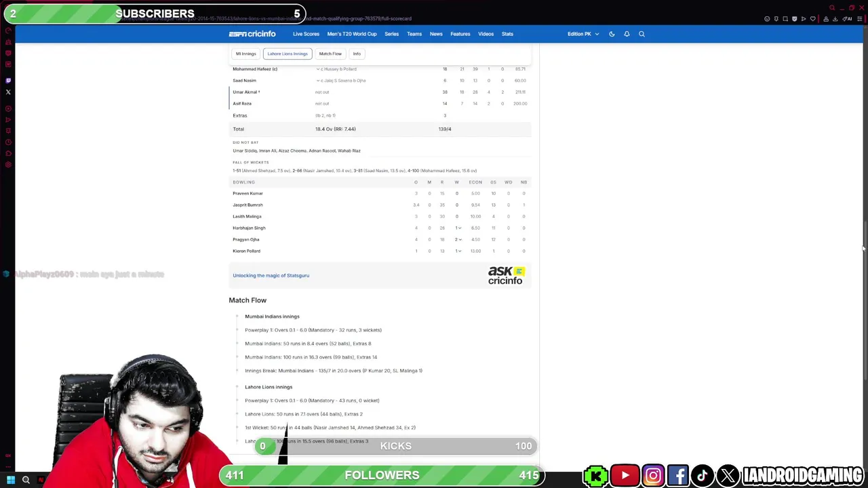Expand Kieron Pollard's wicket details
Image resolution: width=868 pixels, height=488 pixels.
[x=460, y=251]
